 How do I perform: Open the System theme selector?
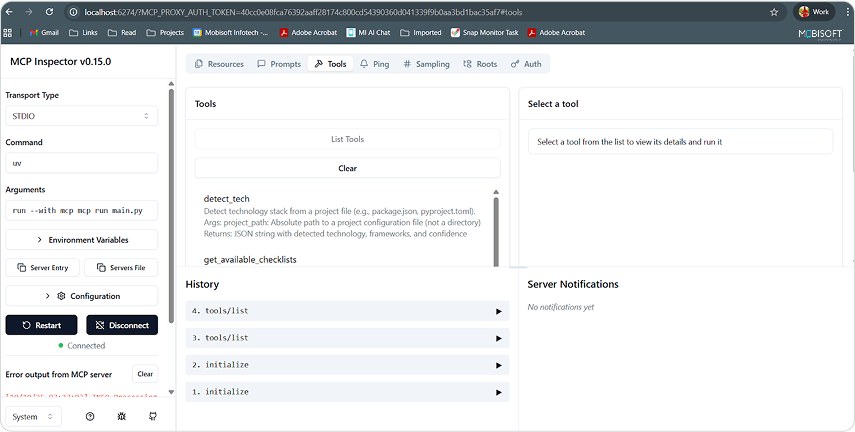33,416
